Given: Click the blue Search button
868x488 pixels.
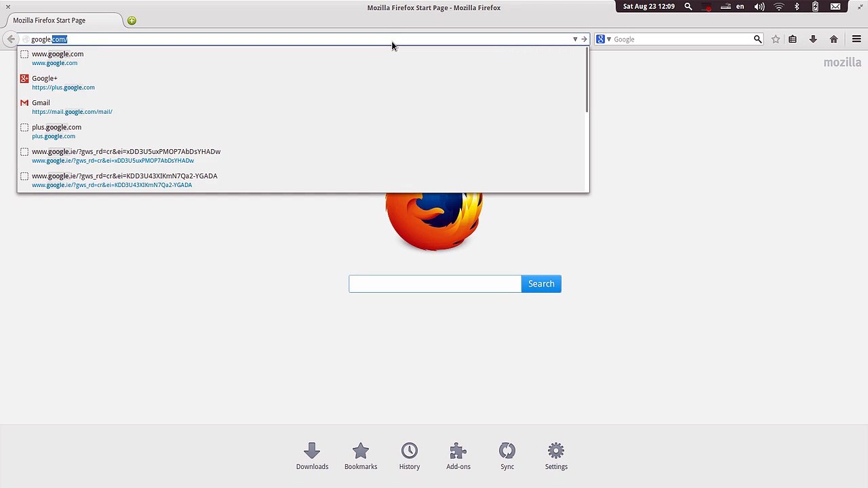Looking at the screenshot, I should click(541, 284).
